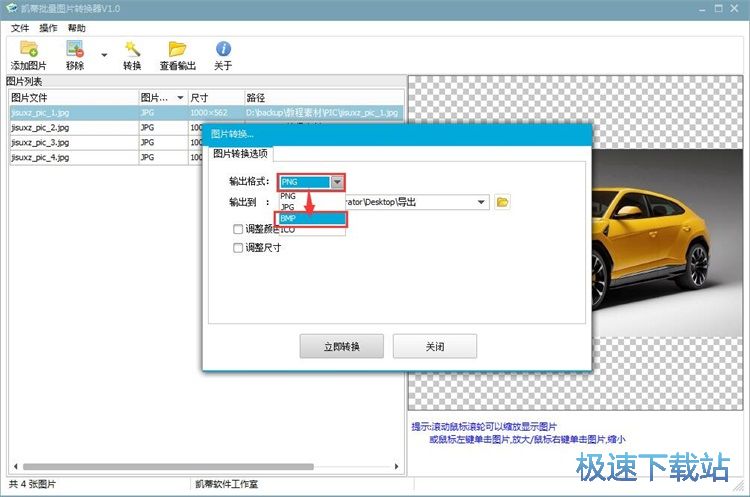Click the 关于 (about) info icon
Image resolution: width=750 pixels, height=497 pixels.
tap(223, 55)
